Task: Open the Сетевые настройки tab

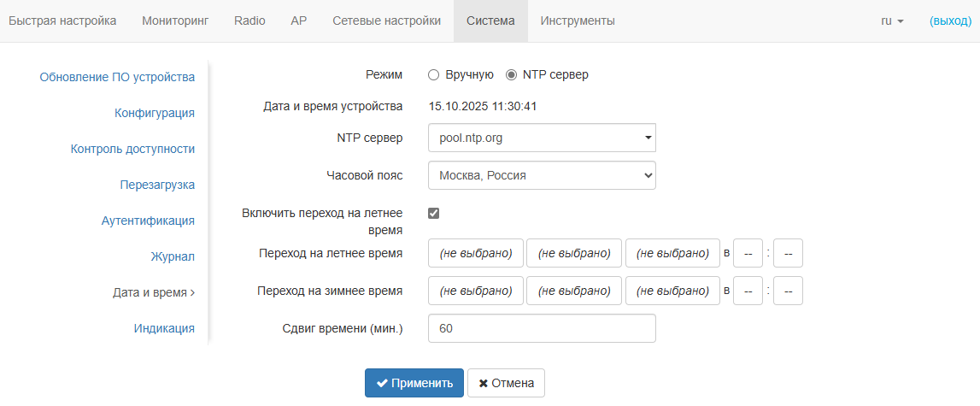Action: [x=387, y=21]
